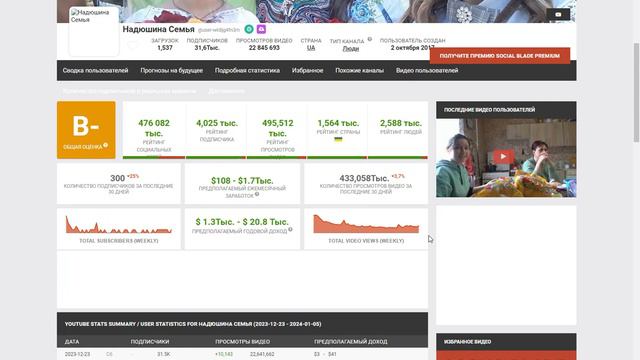Click the UA country link
Image resolution: width=640 pixels, height=360 pixels.
[311, 48]
